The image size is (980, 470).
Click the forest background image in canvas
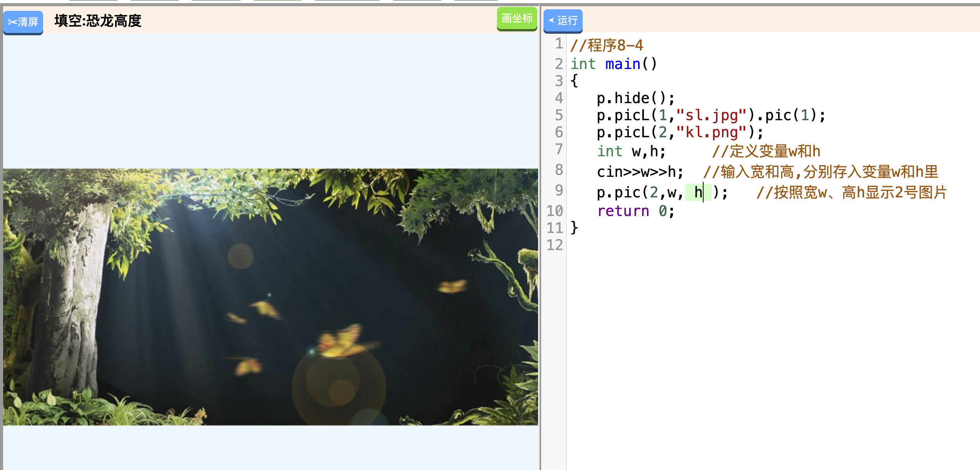(x=270, y=297)
